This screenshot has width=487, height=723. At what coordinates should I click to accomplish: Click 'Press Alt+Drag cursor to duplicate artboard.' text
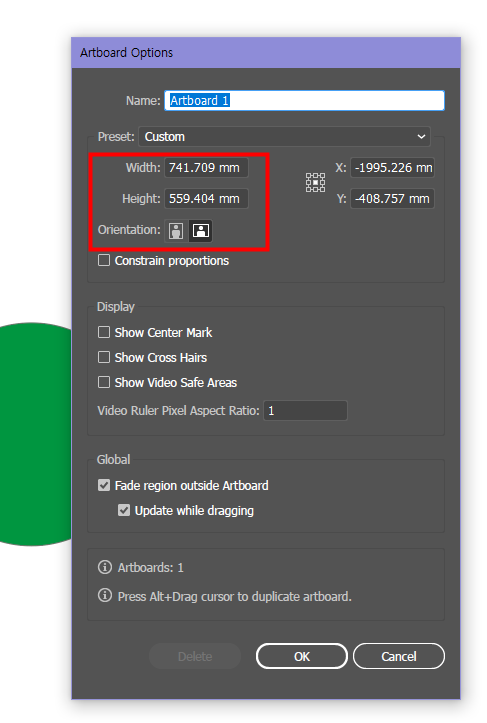tap(235, 596)
